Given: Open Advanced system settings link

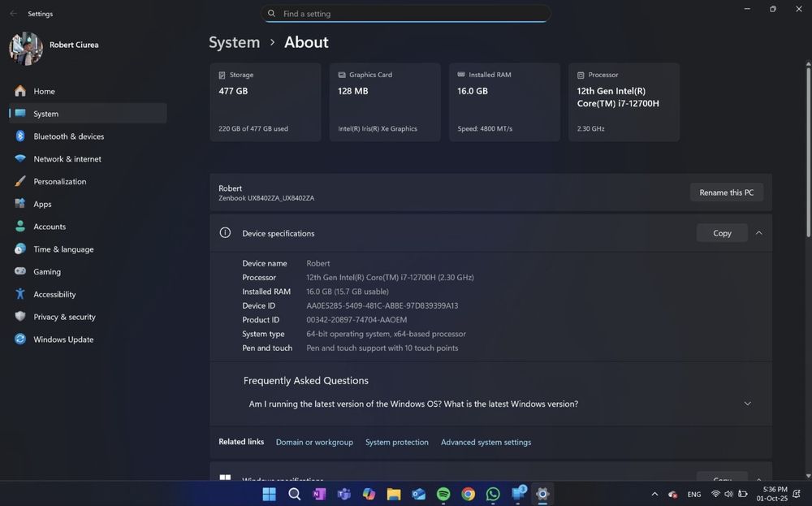Looking at the screenshot, I should [486, 442].
